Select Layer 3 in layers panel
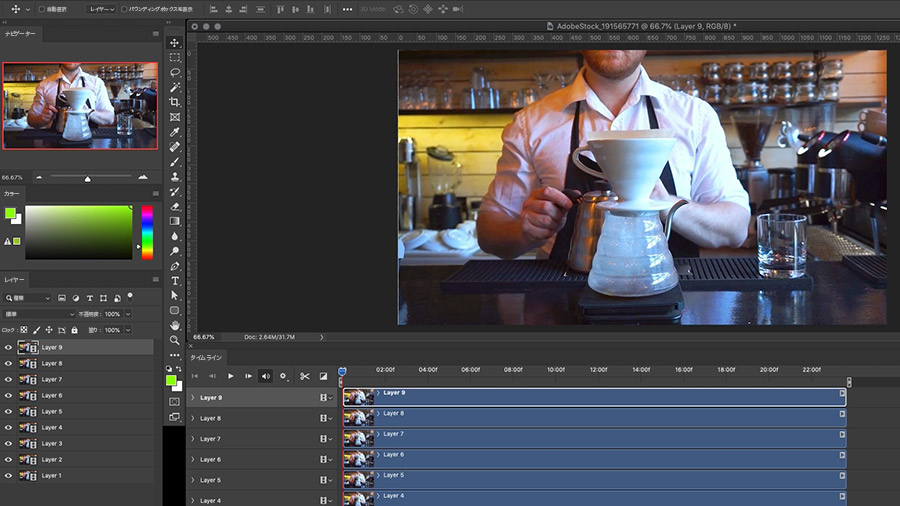This screenshot has height=506, width=900. tap(52, 444)
